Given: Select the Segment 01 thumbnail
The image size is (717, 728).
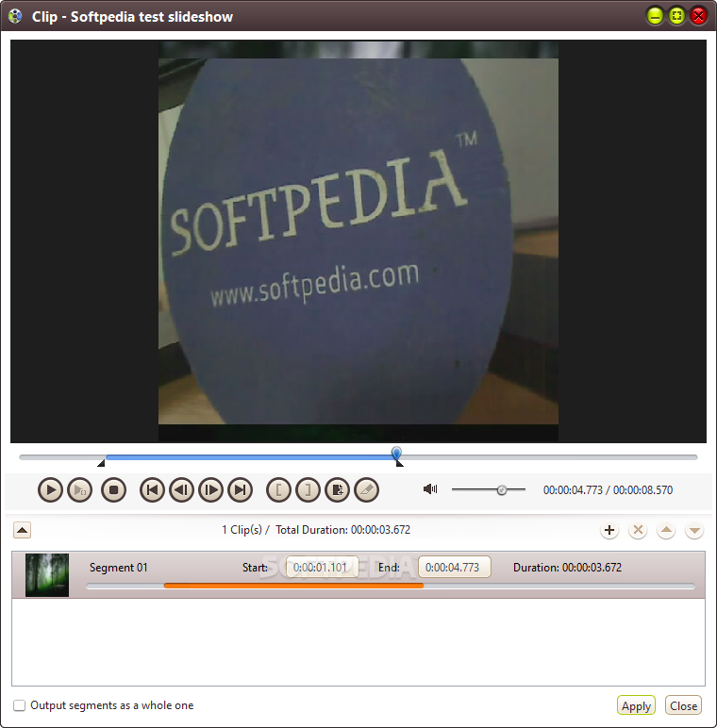Looking at the screenshot, I should (47, 575).
